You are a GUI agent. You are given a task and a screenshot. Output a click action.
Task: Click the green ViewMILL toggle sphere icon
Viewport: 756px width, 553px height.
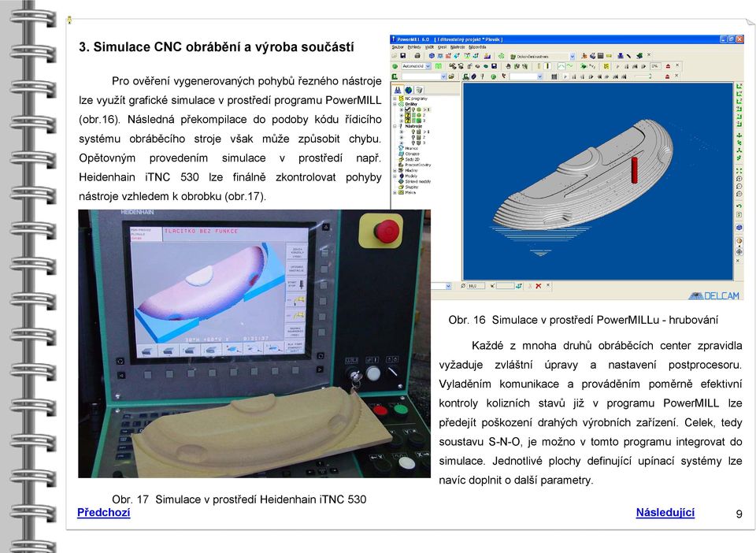point(395,66)
